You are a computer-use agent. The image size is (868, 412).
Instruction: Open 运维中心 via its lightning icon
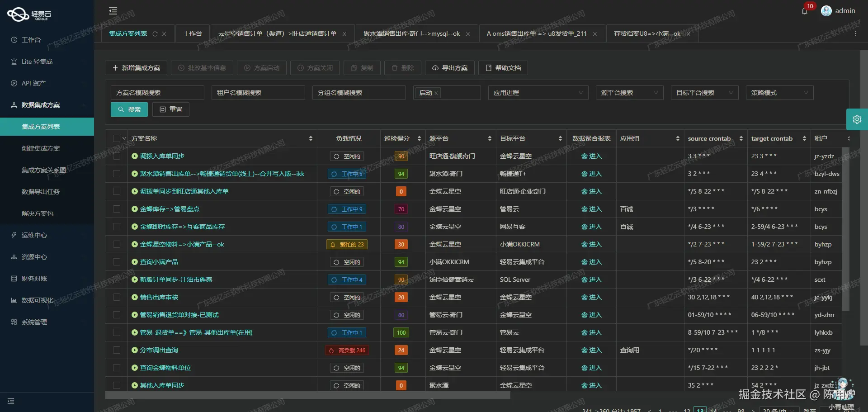pos(13,235)
